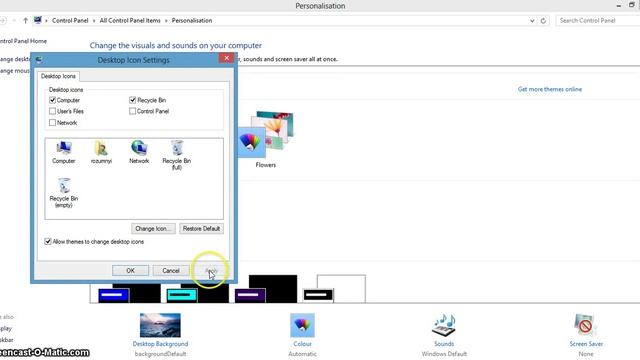Click the Apply button
The width and height of the screenshot is (640, 360).
click(x=211, y=271)
